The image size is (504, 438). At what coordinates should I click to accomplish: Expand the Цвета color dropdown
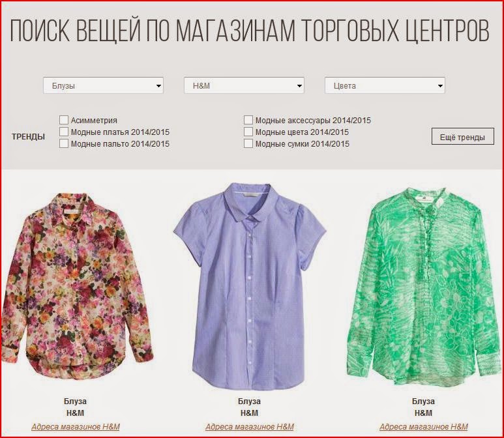click(x=385, y=85)
